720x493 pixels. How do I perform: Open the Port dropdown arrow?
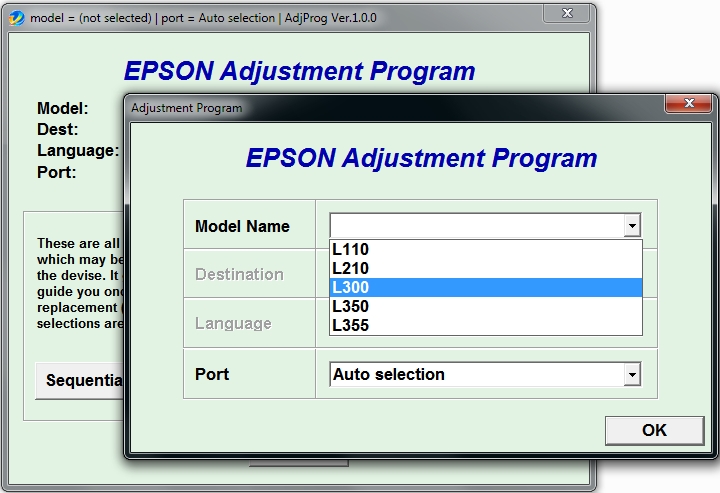[632, 375]
